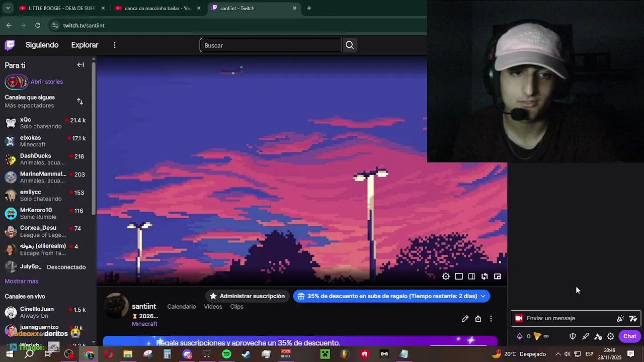Click the Regala suscripciones discount banner
This screenshot has width=644, height=362.
coord(300,341)
